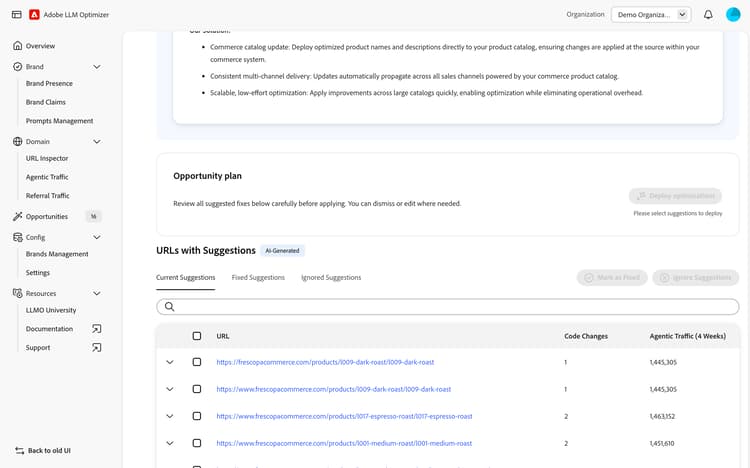Check the www.frescopacommerce.com 1009-dark-roast row

click(x=197, y=389)
